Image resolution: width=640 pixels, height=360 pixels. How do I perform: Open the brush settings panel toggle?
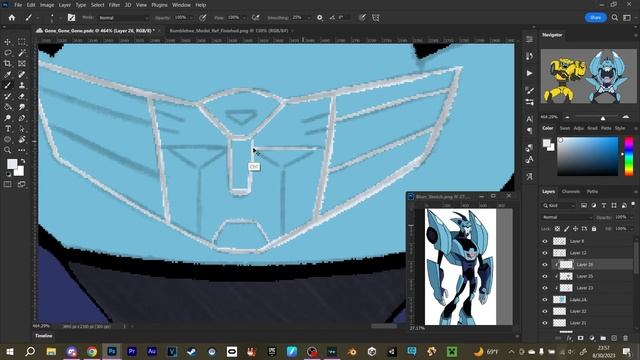click(x=71, y=18)
